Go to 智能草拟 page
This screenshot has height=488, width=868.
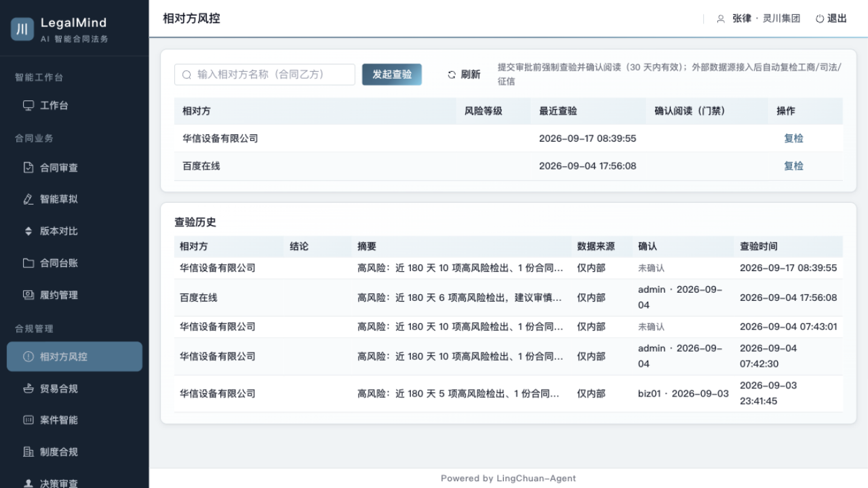click(x=75, y=199)
